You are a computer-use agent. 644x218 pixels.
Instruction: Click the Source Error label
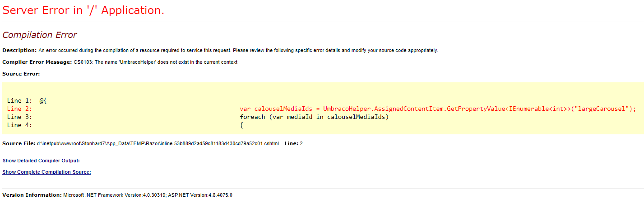[x=21, y=73]
